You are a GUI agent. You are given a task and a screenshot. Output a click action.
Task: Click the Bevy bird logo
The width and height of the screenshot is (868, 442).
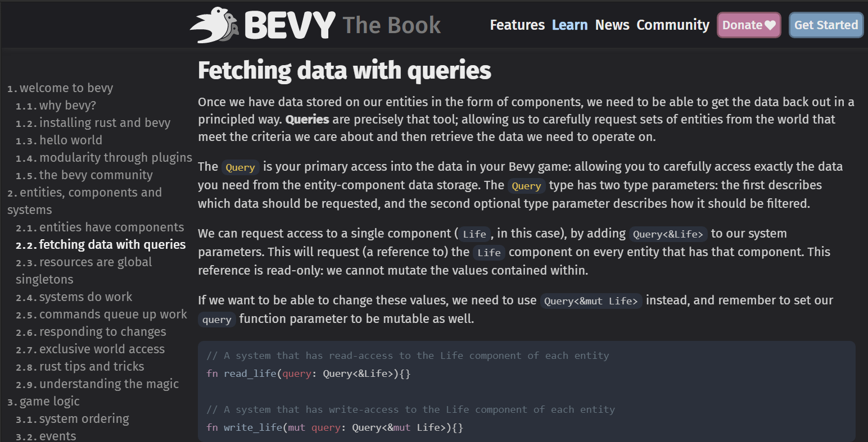(216, 24)
